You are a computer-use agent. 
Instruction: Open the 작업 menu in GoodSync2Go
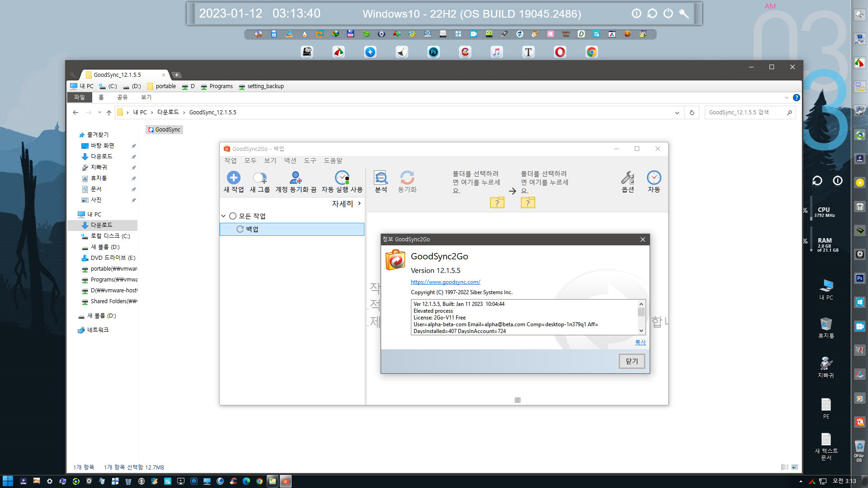pyautogui.click(x=231, y=160)
